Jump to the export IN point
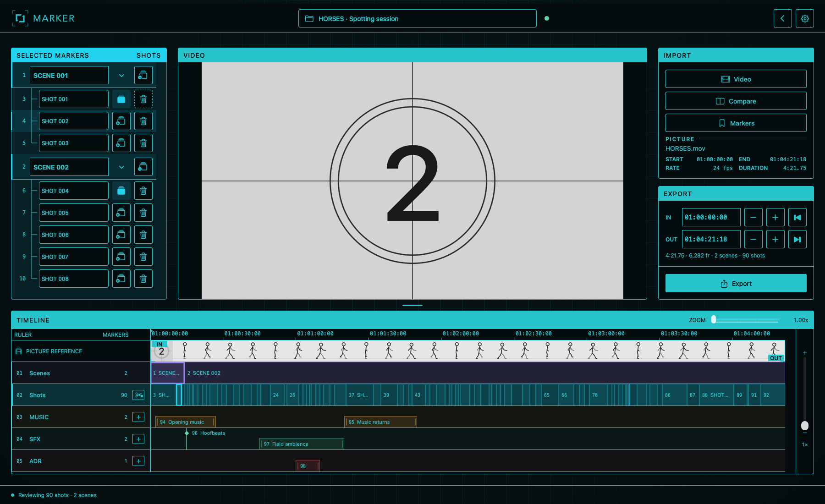 [x=797, y=217]
